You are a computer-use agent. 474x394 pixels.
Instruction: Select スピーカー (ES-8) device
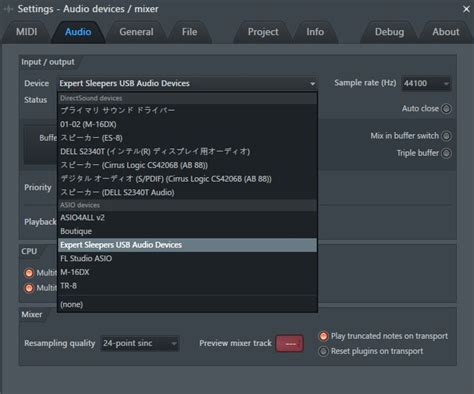click(x=187, y=138)
